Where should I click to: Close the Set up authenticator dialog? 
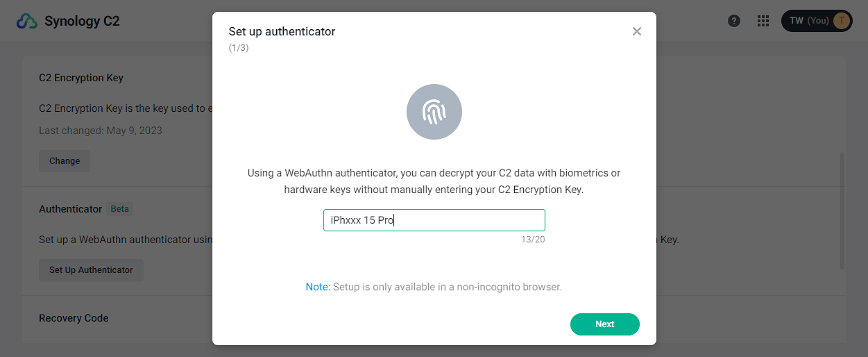click(636, 31)
